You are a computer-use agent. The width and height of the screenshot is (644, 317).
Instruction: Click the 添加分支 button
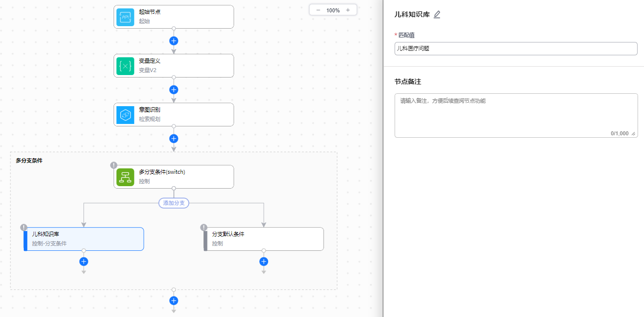174,203
